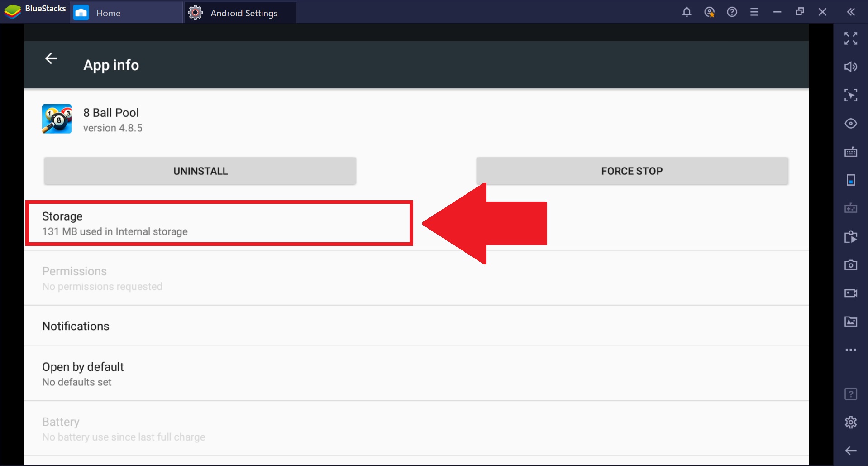The height and width of the screenshot is (466, 868).
Task: Open the Notifications settings row
Action: 416,326
